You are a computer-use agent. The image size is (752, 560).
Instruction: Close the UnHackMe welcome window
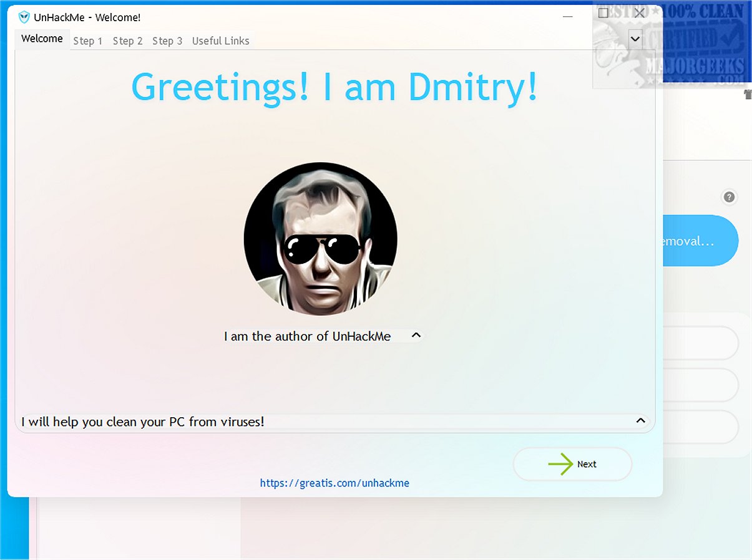(x=640, y=13)
